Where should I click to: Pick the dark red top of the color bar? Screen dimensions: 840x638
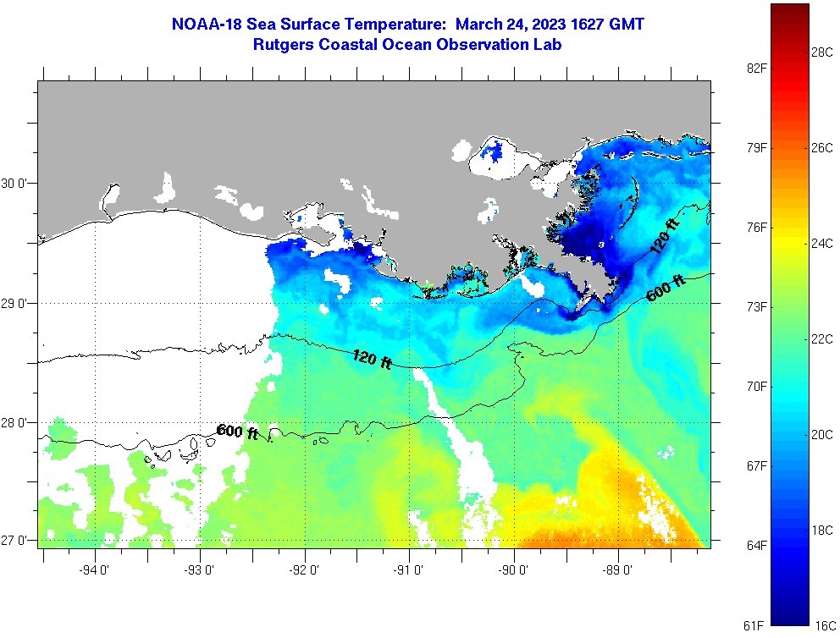tap(790, 11)
